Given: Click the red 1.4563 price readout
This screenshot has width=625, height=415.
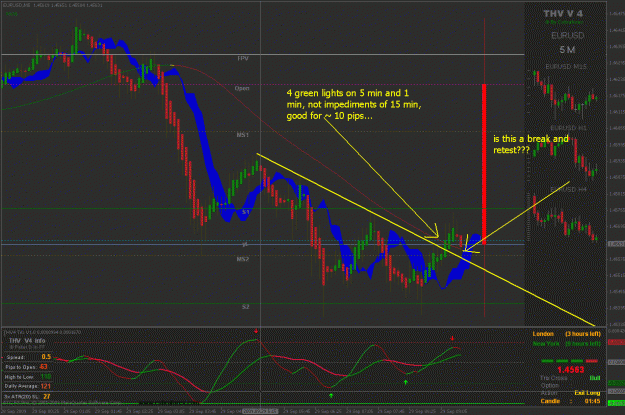Looking at the screenshot, I should [x=570, y=370].
